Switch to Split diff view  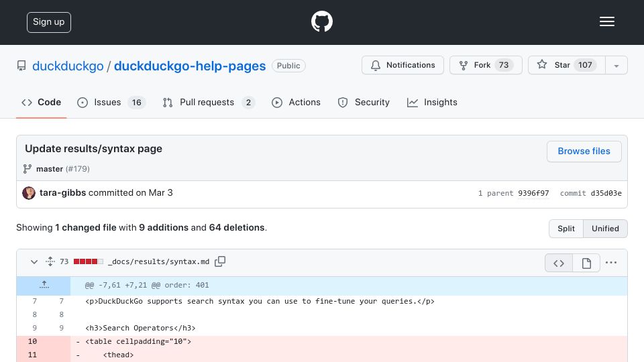(566, 229)
